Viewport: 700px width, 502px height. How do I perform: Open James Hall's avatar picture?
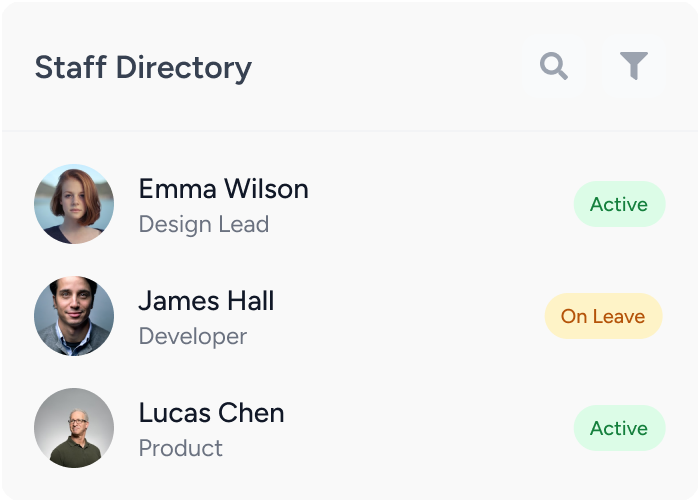[74, 316]
